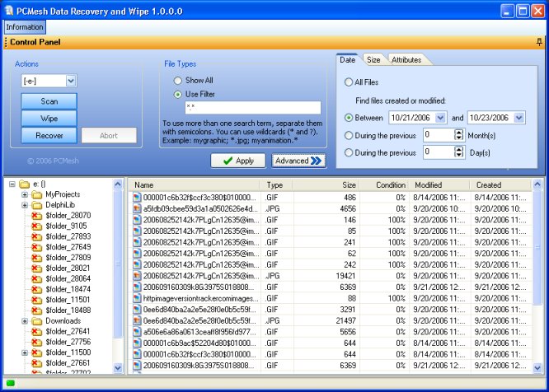
Task: Click the deleted folder icon for $folder_18474
Action: click(36, 289)
